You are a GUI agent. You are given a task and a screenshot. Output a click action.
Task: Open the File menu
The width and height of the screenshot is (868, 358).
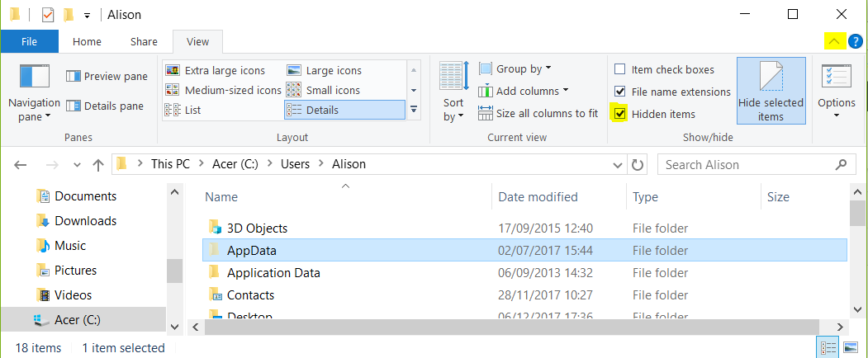coord(29,41)
